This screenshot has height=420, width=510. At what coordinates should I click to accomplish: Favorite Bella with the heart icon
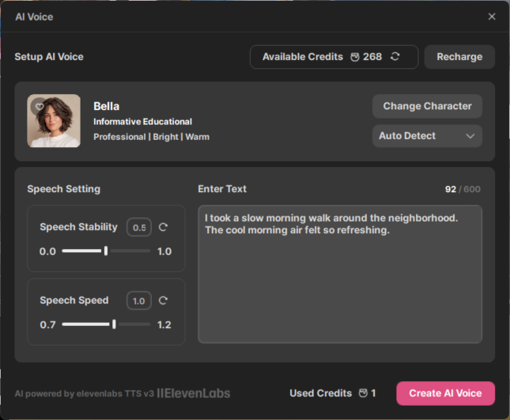[40, 106]
